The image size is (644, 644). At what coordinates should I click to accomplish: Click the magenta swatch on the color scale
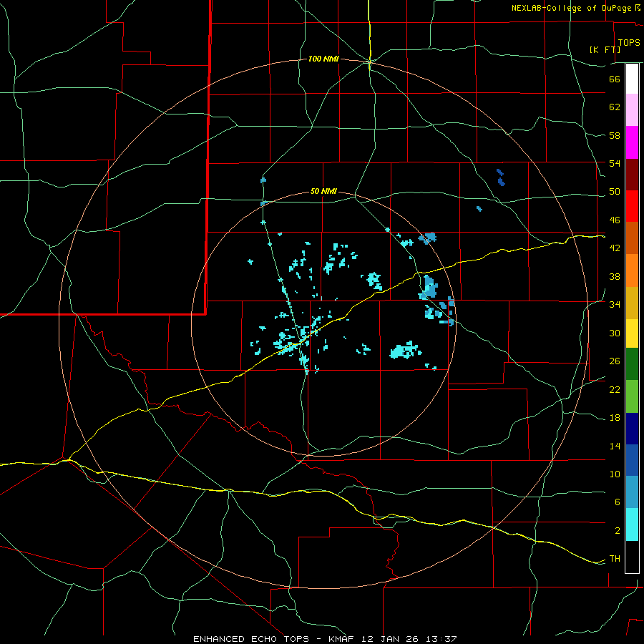tap(632, 142)
